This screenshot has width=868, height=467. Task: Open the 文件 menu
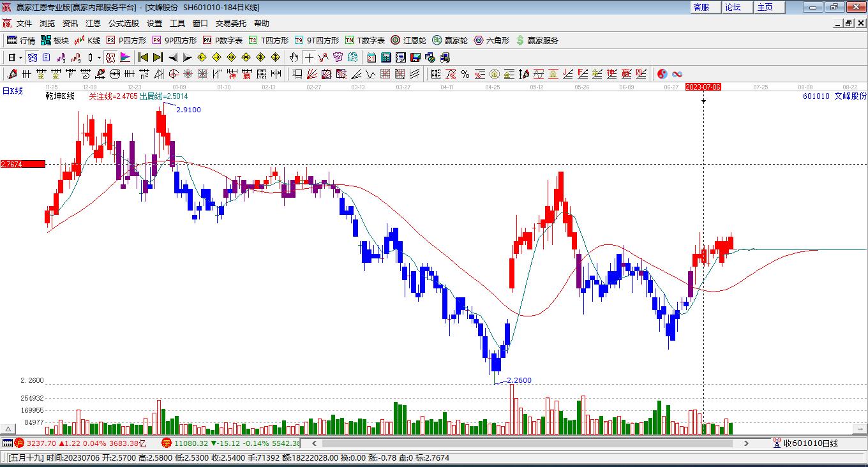pyautogui.click(x=24, y=23)
